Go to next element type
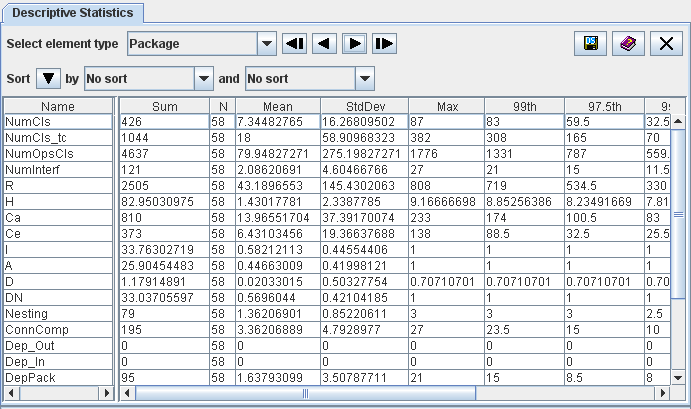This screenshot has width=691, height=409. 355,44
